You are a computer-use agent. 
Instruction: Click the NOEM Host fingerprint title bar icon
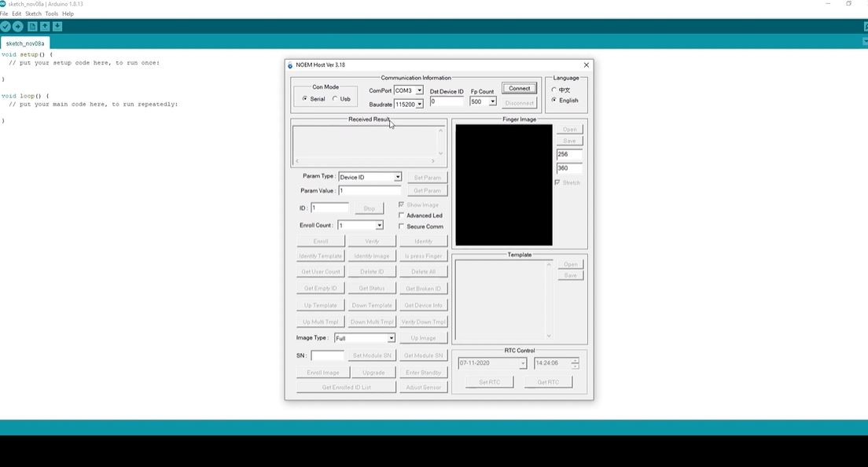290,64
